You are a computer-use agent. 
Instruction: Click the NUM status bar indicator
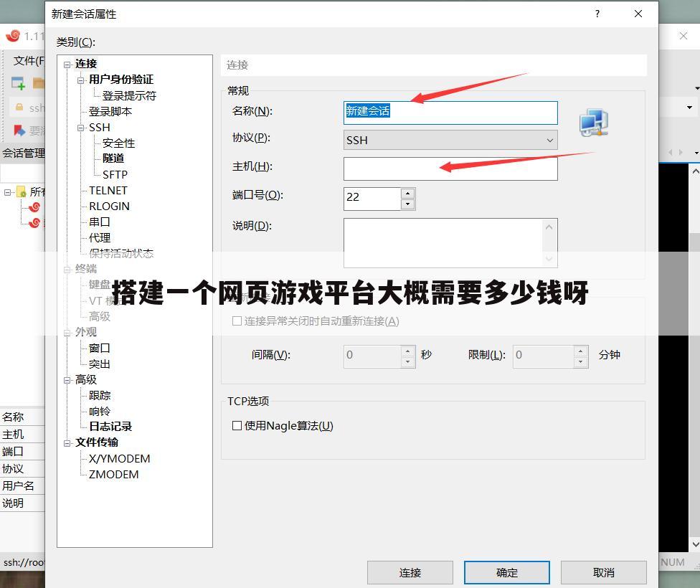[672, 562]
